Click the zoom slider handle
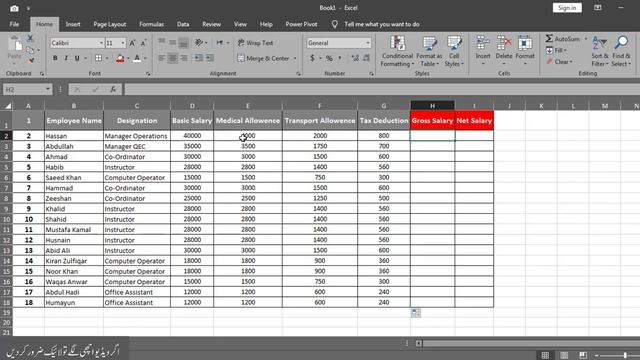The height and width of the screenshot is (360, 640). (625, 355)
